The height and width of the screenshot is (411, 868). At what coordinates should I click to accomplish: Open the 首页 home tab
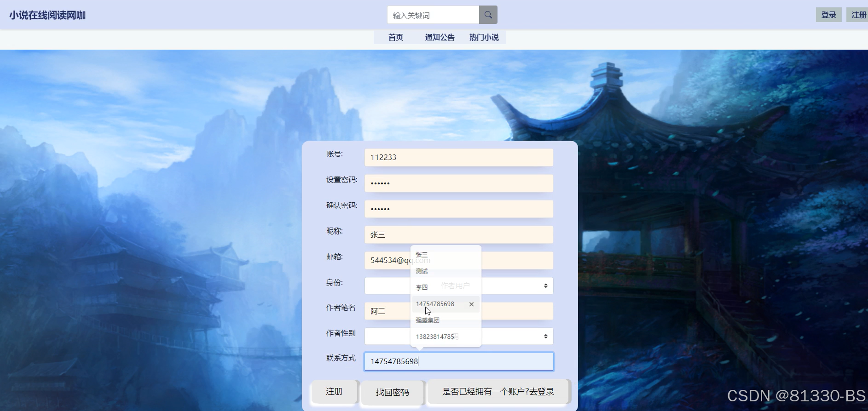396,37
